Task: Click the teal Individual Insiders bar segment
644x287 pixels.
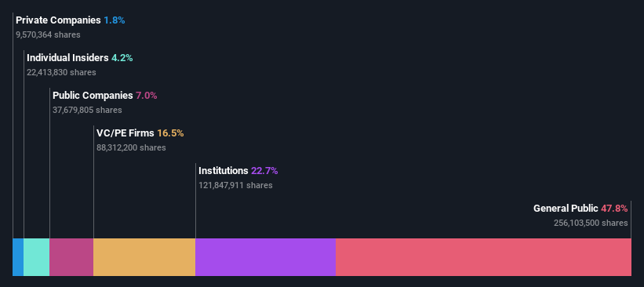Action: pos(37,257)
